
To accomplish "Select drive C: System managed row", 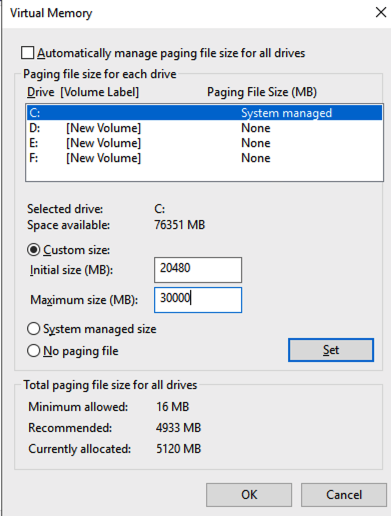I will coord(204,113).
